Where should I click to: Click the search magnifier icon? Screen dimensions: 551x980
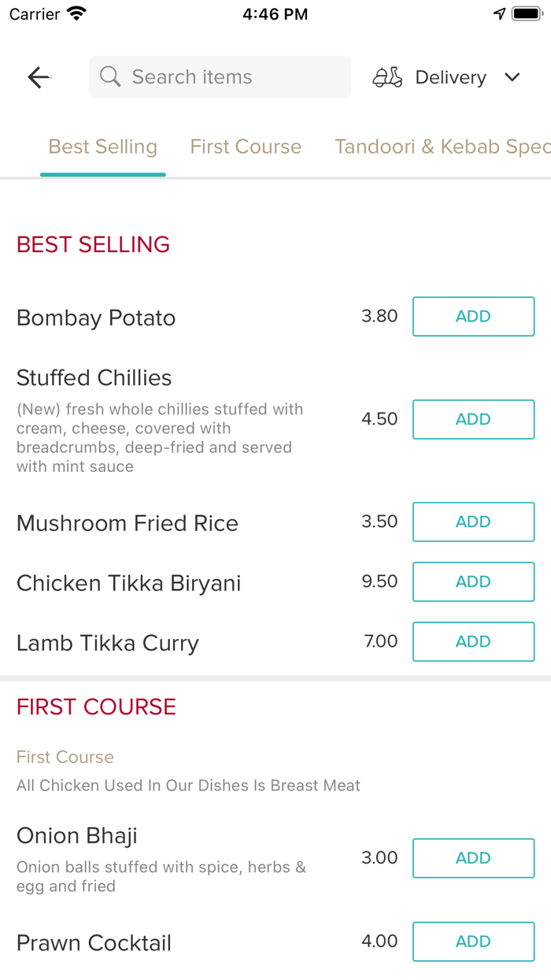click(110, 76)
